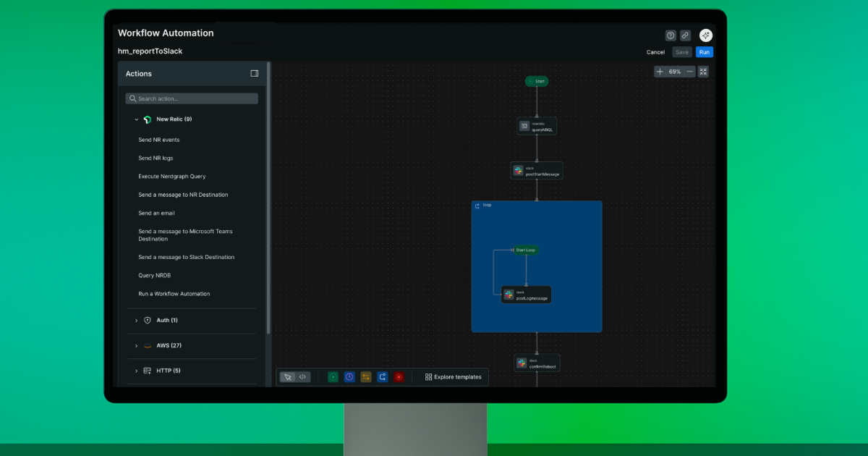The width and height of the screenshot is (868, 456).
Task: Zoom in using the plus control
Action: (659, 71)
